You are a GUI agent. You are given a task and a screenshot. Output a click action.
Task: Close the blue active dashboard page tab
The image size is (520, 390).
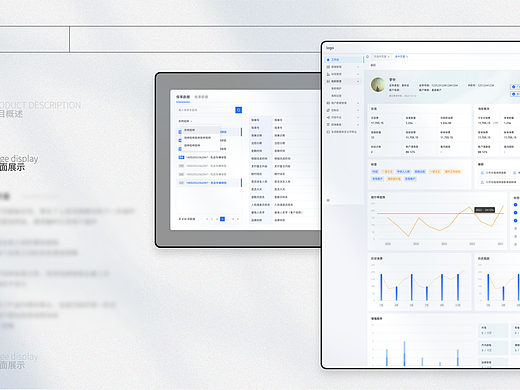(x=407, y=57)
